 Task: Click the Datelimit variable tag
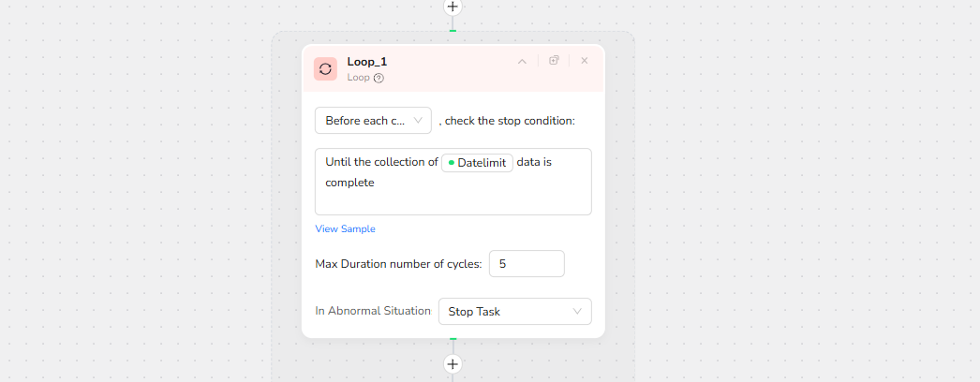click(477, 162)
